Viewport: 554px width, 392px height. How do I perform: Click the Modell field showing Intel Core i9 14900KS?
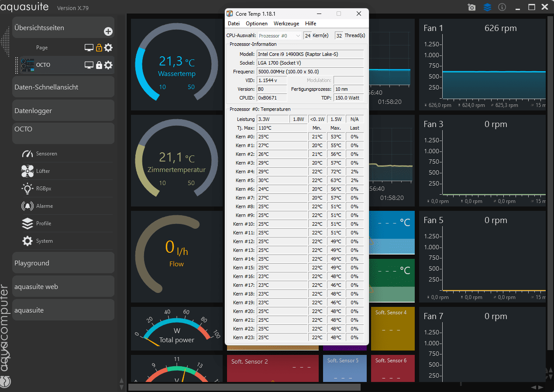coord(310,54)
